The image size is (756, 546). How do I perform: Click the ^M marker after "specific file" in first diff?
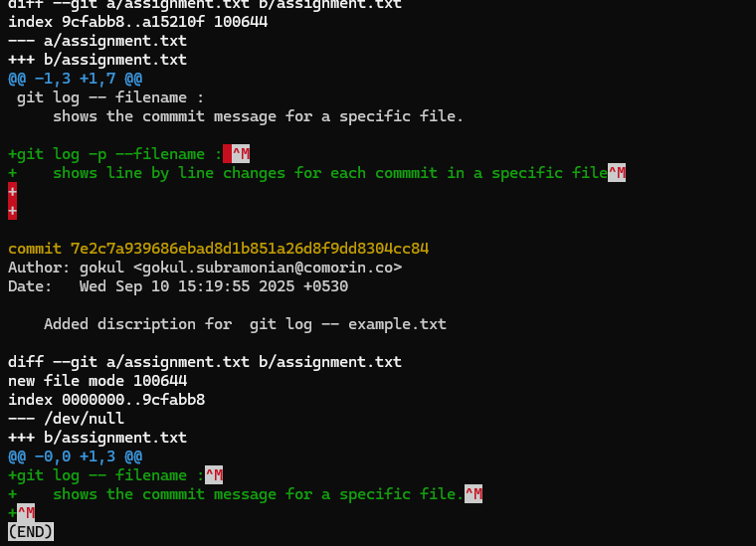[617, 173]
